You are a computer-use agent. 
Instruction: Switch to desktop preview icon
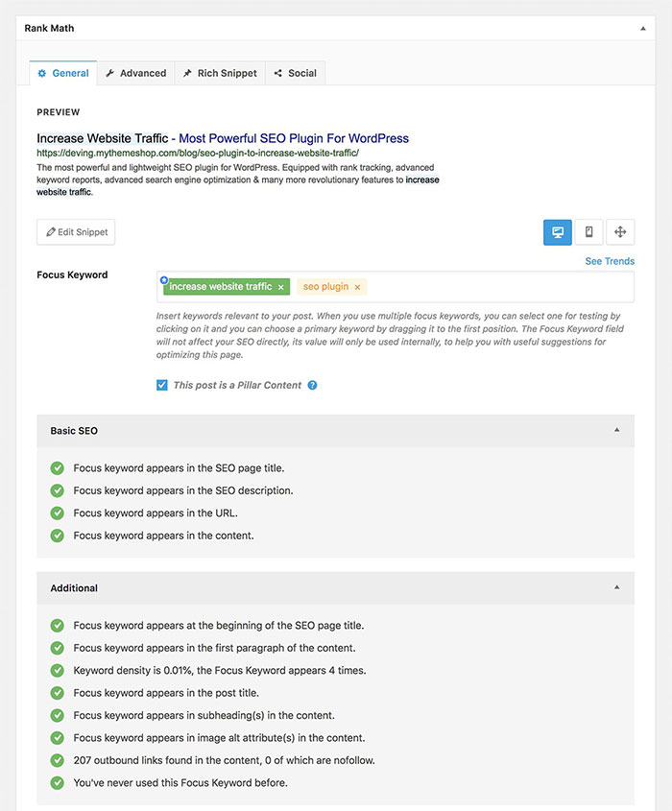pos(557,232)
